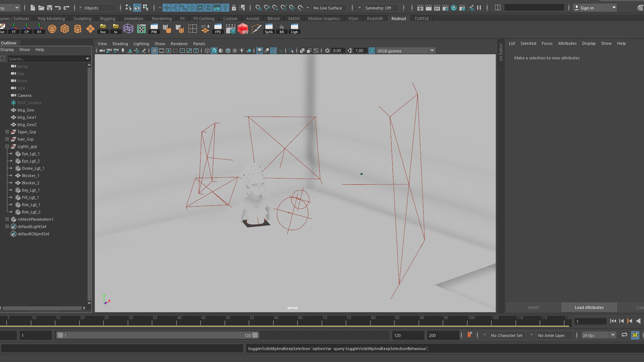Viewport: 644px width, 362px height.
Task: Toggle use all lights bulb icon
Action: coord(242,51)
